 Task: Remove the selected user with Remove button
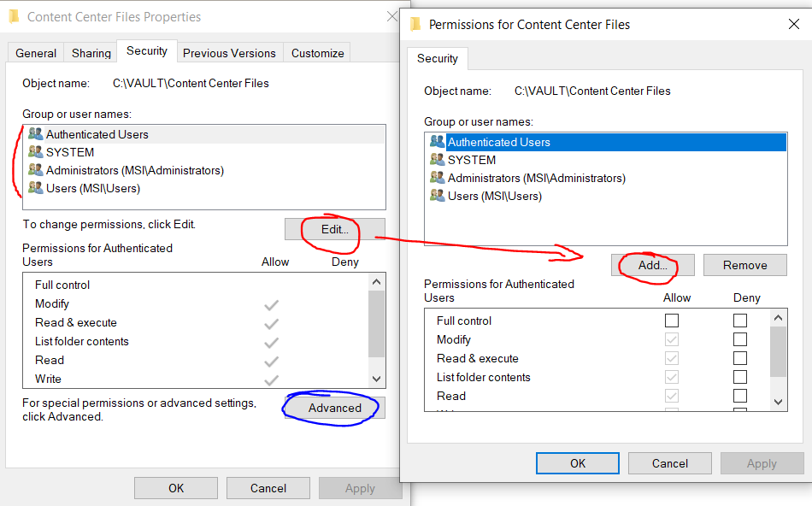(744, 265)
